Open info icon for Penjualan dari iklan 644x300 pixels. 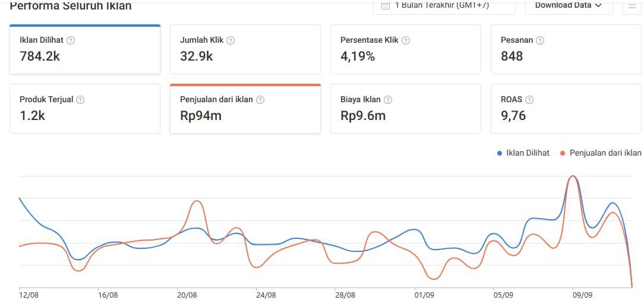tap(260, 100)
